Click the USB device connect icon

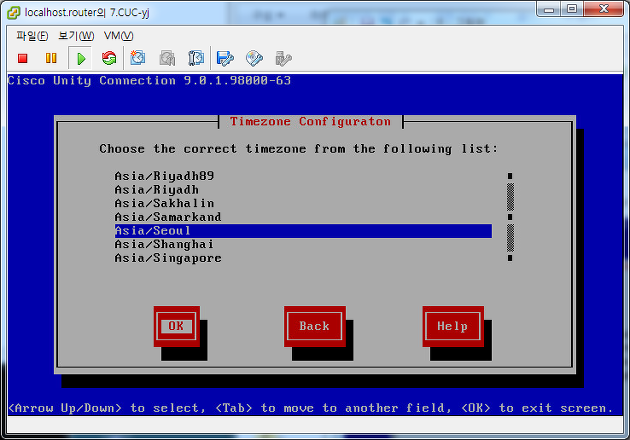pos(283,59)
